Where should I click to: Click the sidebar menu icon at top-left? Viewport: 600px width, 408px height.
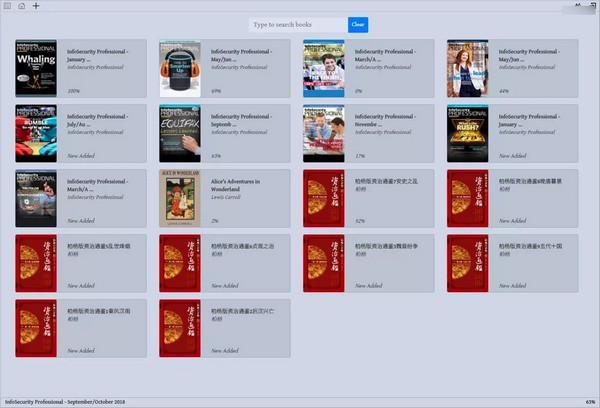pos(7,6)
